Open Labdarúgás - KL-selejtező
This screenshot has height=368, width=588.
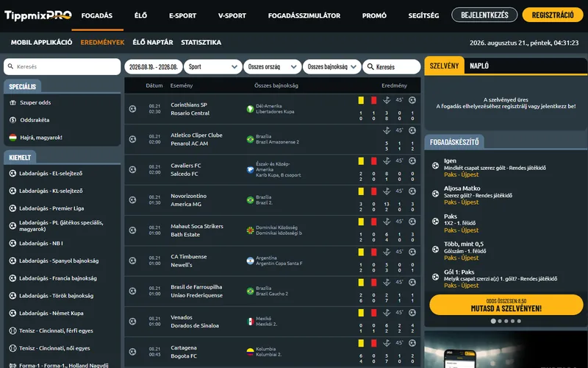(51, 191)
